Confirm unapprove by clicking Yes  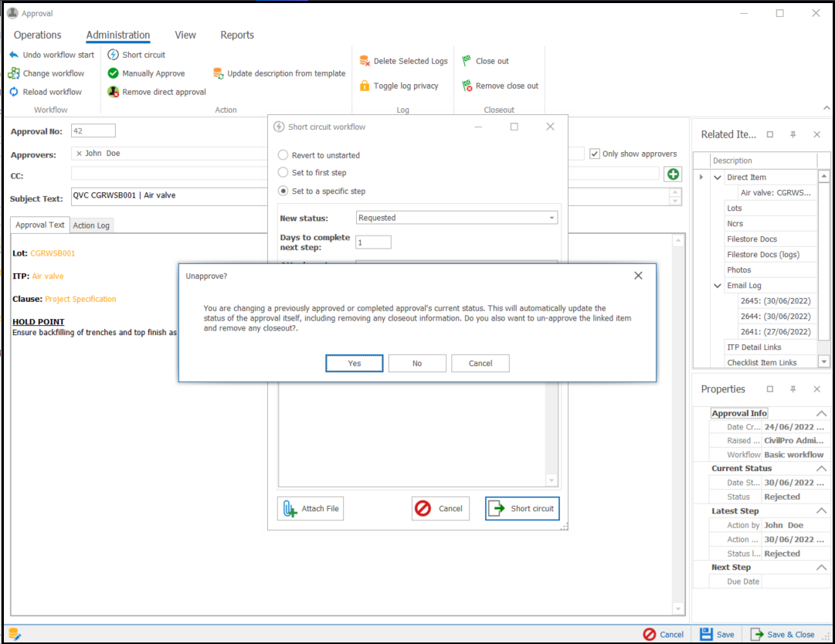coord(355,364)
